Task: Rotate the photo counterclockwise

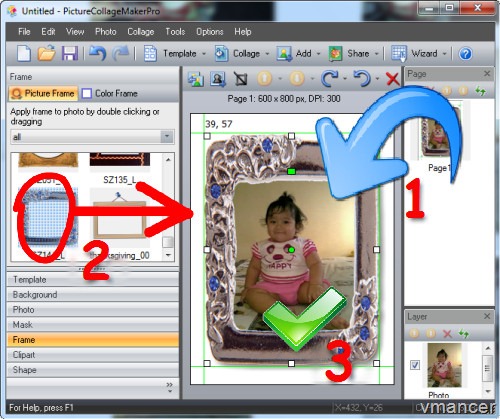Action: (362, 79)
